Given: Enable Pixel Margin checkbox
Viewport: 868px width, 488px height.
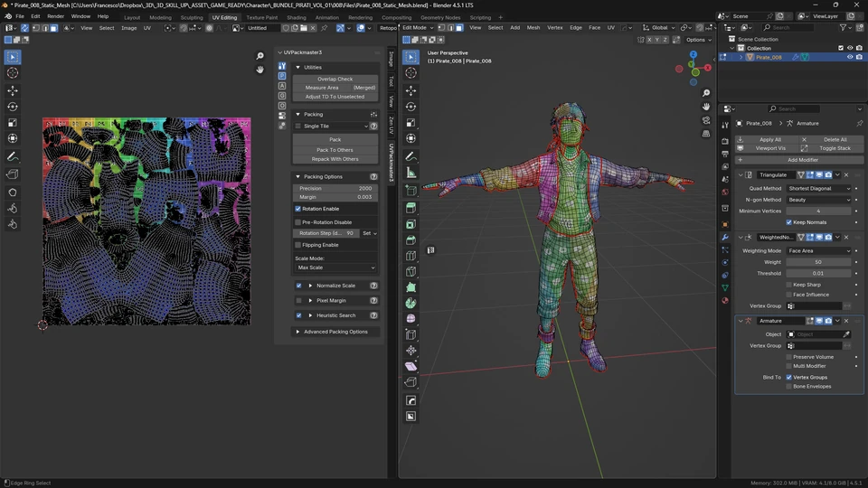Looking at the screenshot, I should tap(299, 300).
